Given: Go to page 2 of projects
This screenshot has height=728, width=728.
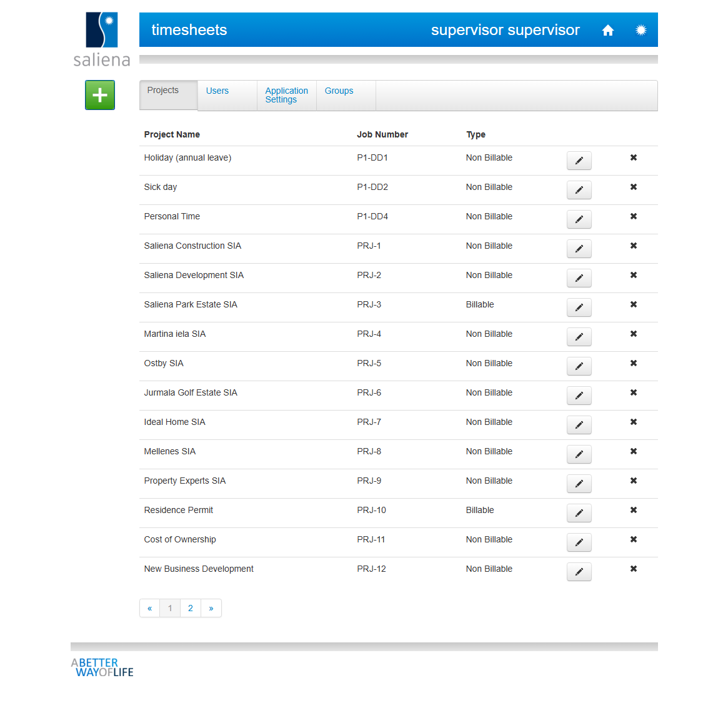Looking at the screenshot, I should [190, 607].
